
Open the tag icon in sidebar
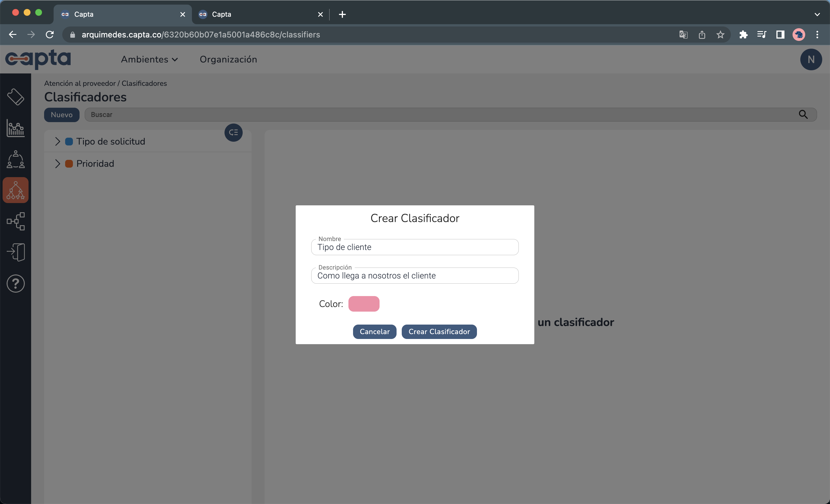tap(16, 97)
